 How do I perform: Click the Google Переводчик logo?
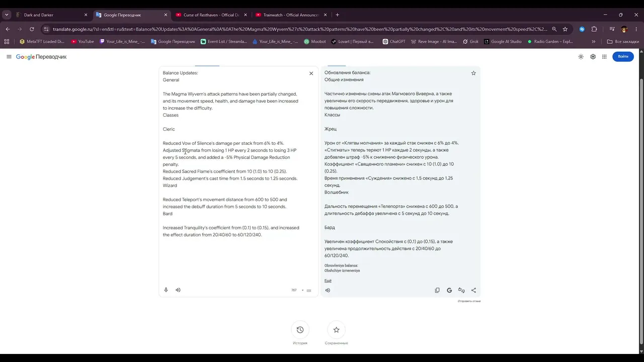click(x=41, y=57)
